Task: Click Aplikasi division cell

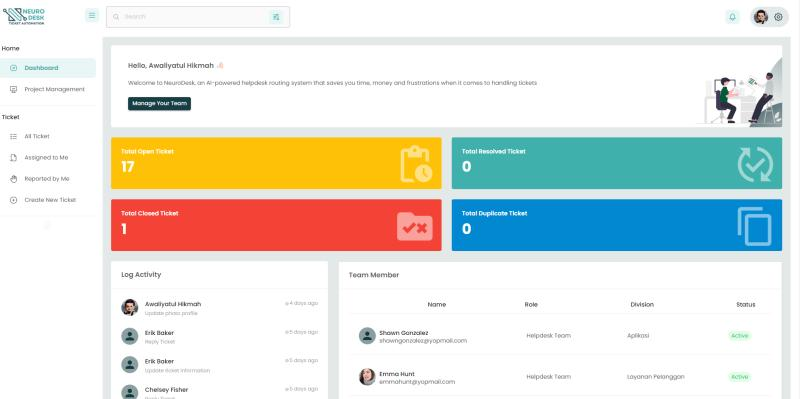Action: tap(638, 336)
